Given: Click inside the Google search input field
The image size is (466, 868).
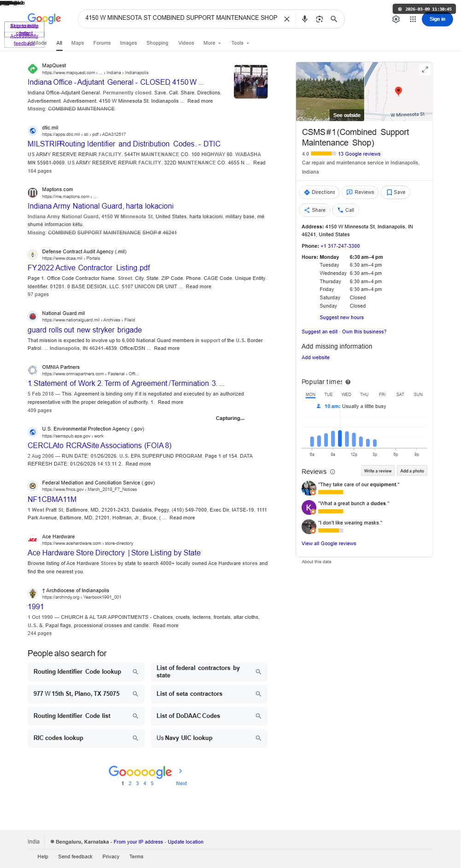Looking at the screenshot, I should coord(181,18).
